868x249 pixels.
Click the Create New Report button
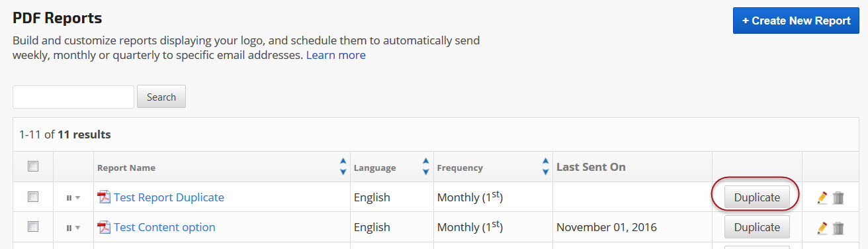point(796,21)
